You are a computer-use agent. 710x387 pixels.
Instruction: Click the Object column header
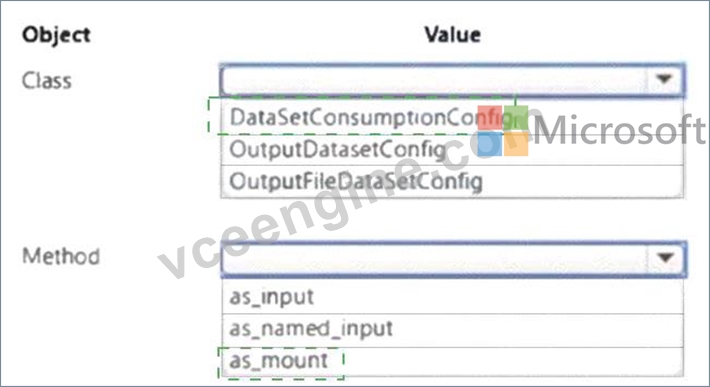[x=56, y=35]
